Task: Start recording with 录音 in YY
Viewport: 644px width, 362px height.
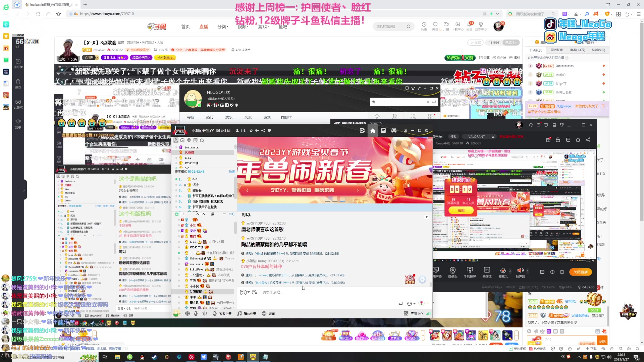Action: (x=268, y=314)
